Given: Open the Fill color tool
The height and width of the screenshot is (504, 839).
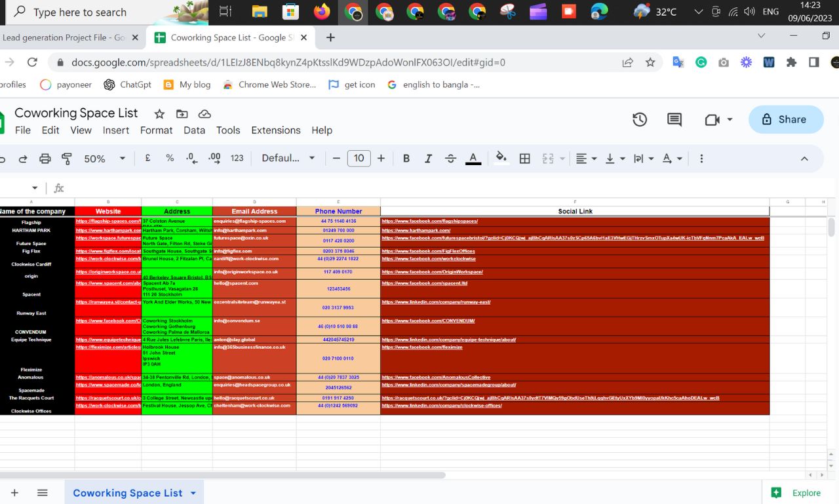Looking at the screenshot, I should click(501, 158).
